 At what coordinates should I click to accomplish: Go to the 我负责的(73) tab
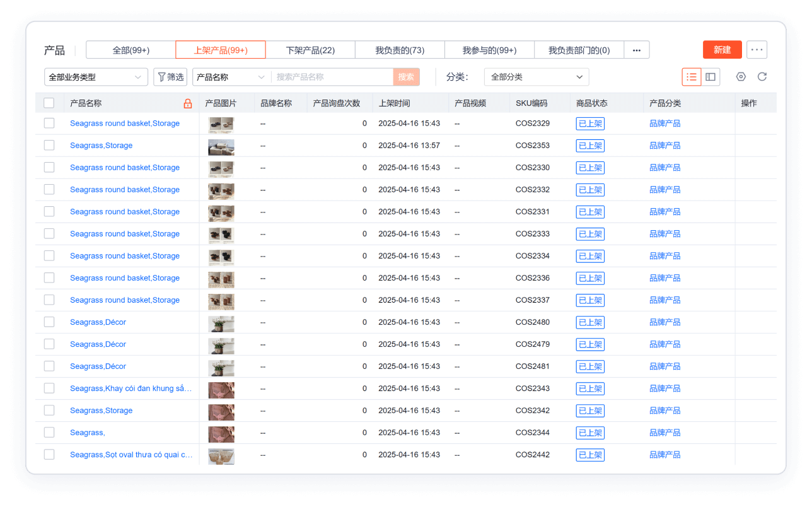[400, 50]
